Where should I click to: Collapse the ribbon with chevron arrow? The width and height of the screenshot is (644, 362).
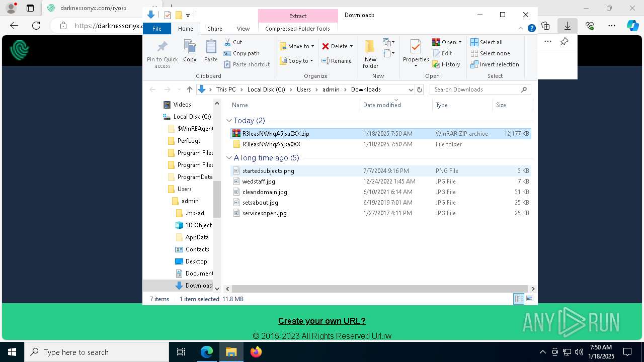[x=521, y=29]
